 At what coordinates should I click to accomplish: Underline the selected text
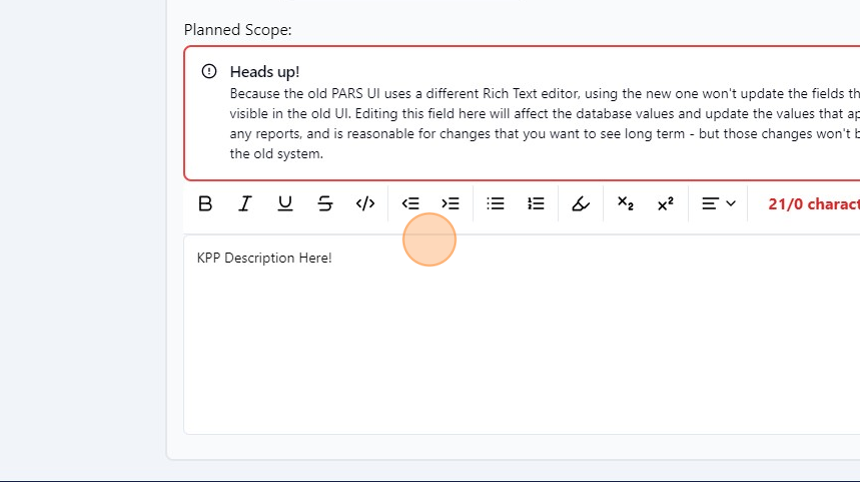285,204
